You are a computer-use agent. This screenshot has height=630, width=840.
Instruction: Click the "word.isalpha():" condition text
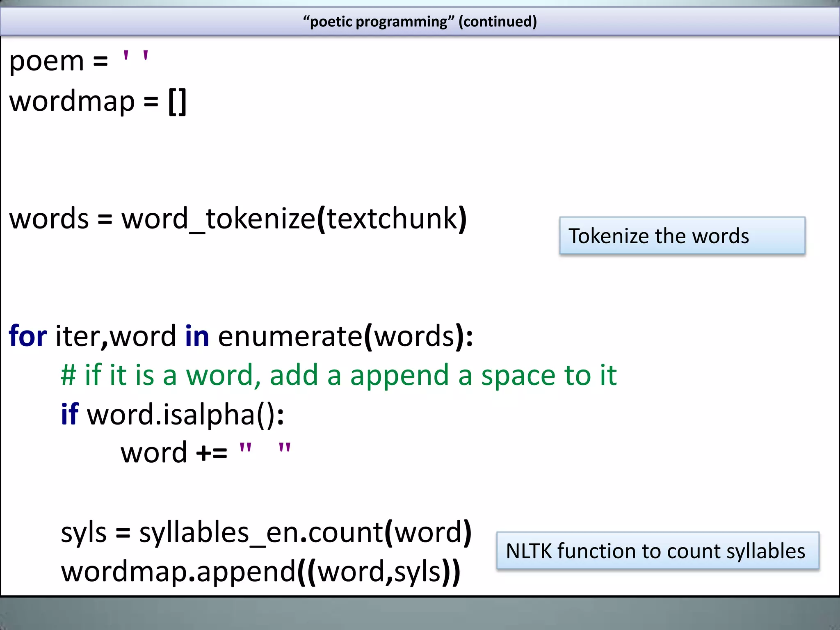[x=185, y=414]
